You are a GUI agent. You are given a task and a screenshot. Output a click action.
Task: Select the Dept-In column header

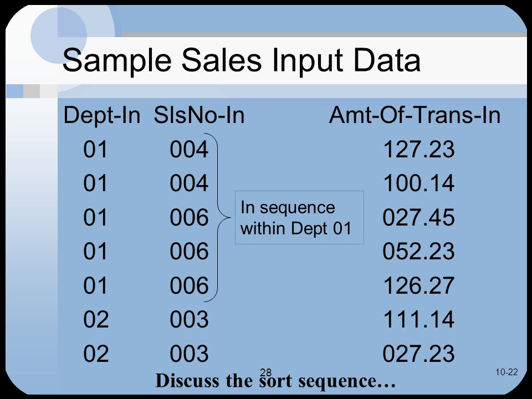click(x=102, y=115)
